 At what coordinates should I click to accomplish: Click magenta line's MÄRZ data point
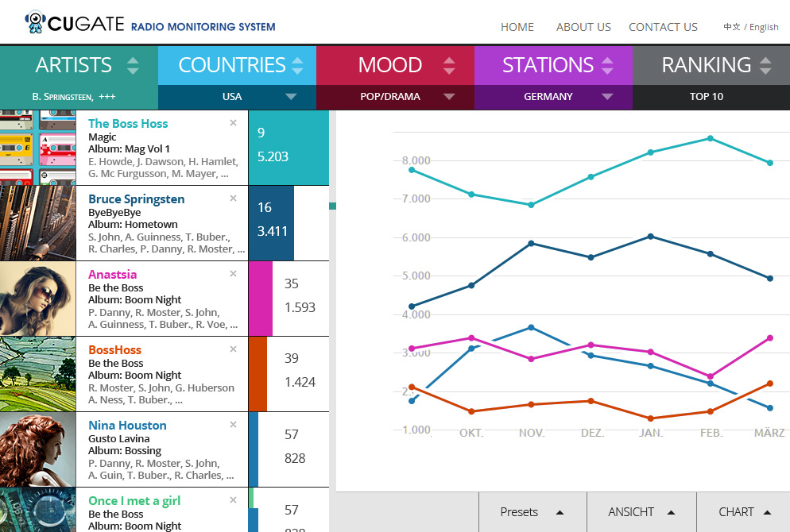(770, 338)
